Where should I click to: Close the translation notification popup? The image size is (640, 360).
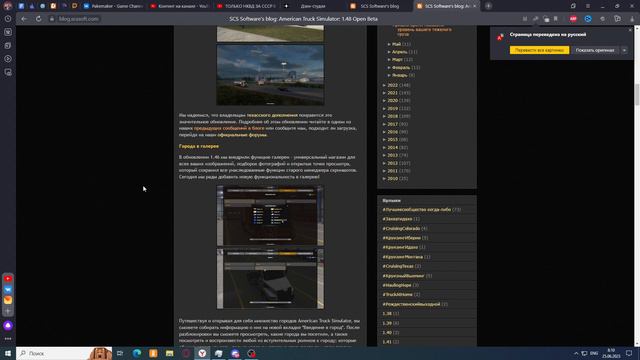pos(630,30)
